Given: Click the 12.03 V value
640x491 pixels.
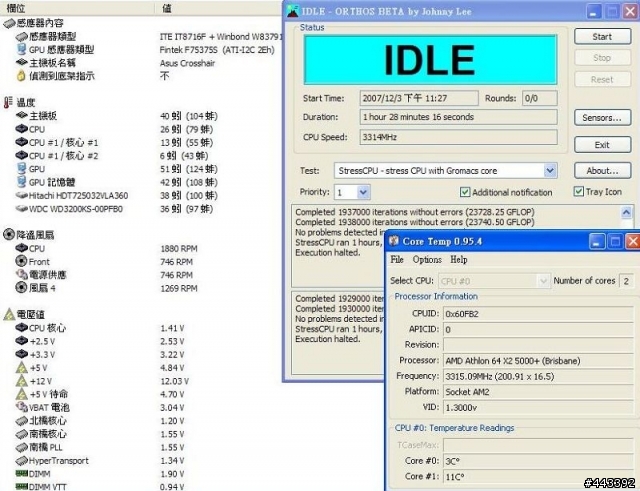Looking at the screenshot, I should pyautogui.click(x=174, y=381).
